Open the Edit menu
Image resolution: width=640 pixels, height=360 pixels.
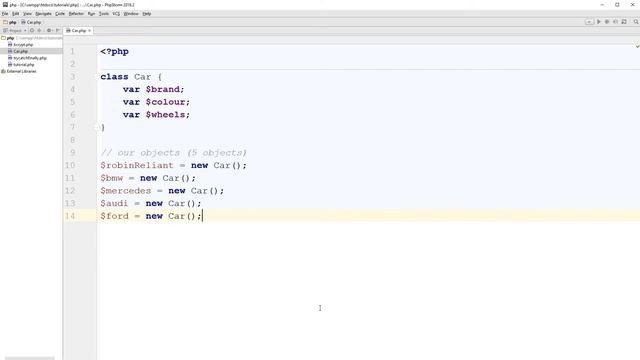coord(16,14)
